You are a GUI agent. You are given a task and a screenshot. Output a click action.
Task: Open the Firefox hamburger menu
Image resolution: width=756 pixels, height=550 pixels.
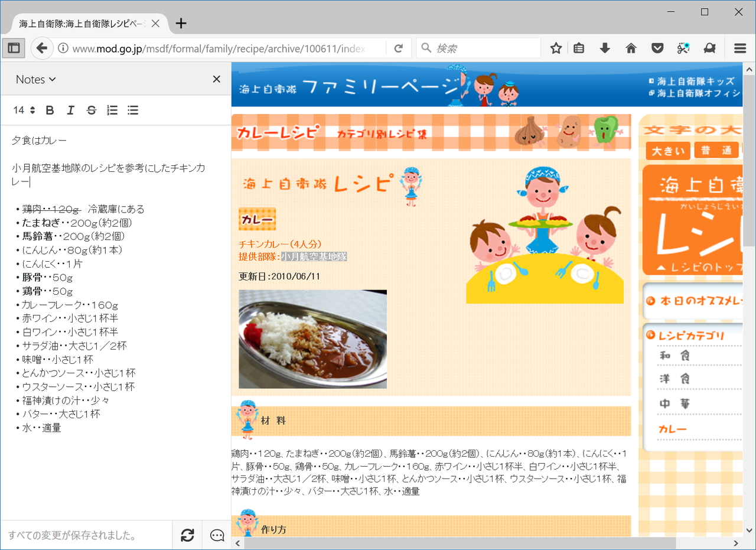[x=739, y=48]
